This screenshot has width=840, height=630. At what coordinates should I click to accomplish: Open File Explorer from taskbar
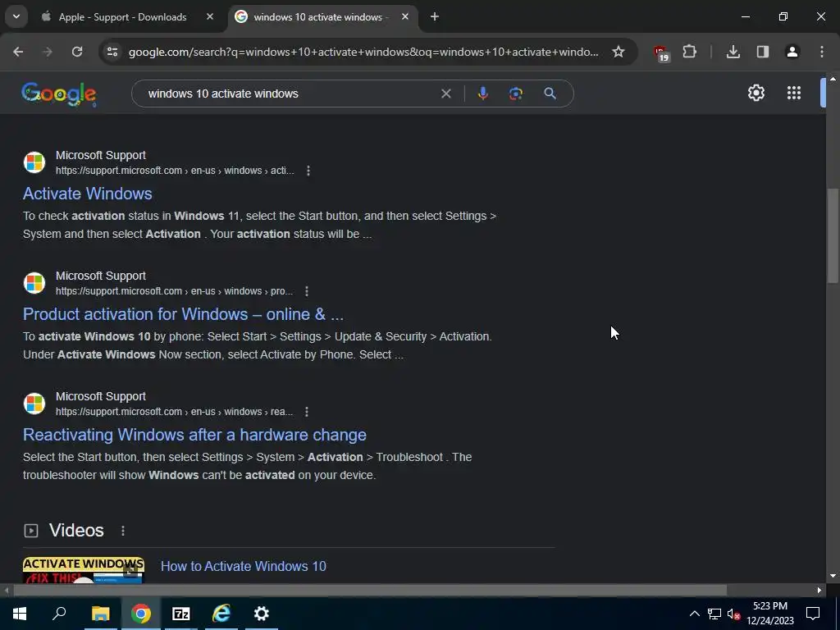[100, 614]
